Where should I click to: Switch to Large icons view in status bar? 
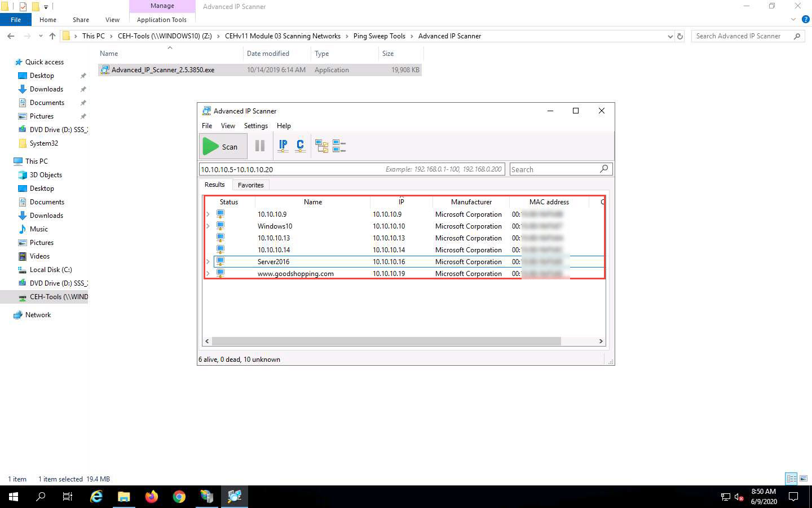804,479
